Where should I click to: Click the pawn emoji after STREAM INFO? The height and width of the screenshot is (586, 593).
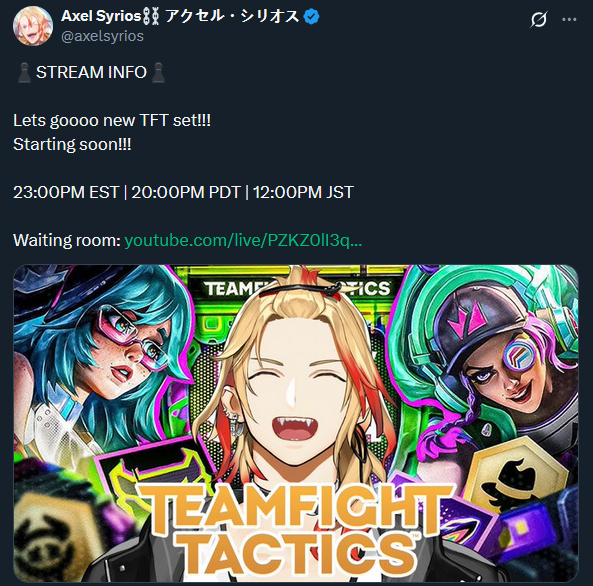point(158,72)
